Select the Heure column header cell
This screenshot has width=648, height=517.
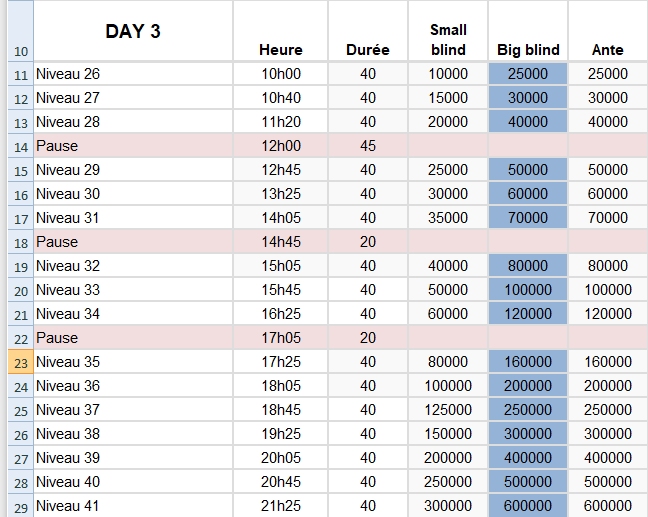[280, 49]
